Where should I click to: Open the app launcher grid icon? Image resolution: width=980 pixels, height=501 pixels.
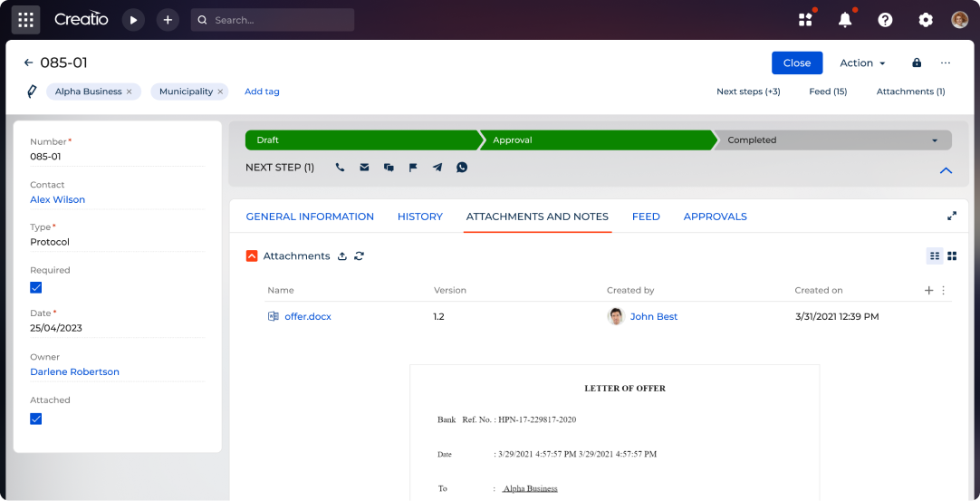click(x=25, y=20)
